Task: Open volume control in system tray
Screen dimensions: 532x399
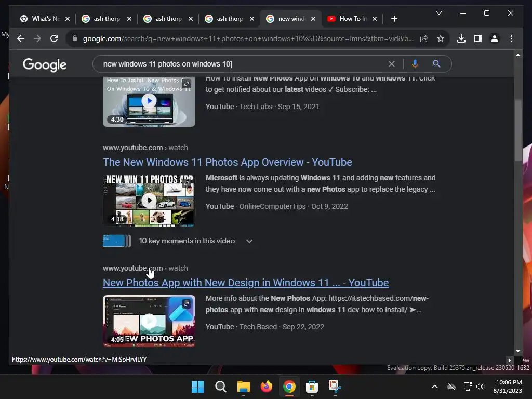Action: (x=480, y=387)
